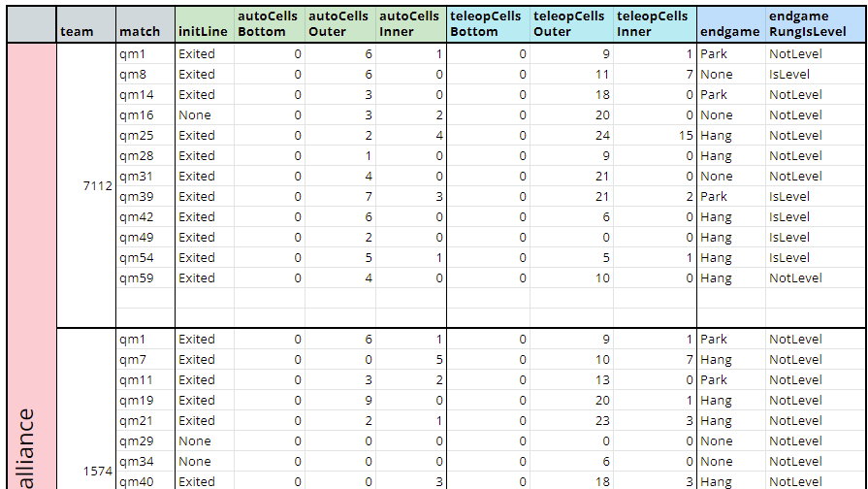Click teleopCells Outer value 23 in qm21

tap(571, 421)
